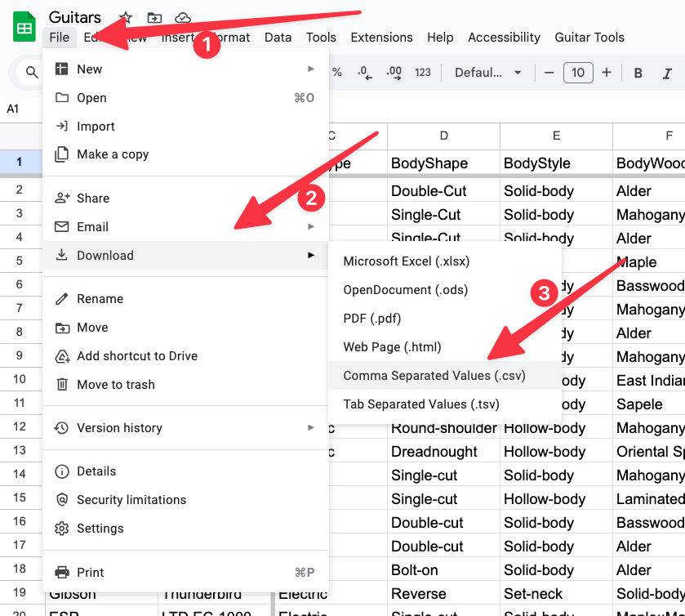
Task: Toggle bold formatting
Action: click(637, 72)
